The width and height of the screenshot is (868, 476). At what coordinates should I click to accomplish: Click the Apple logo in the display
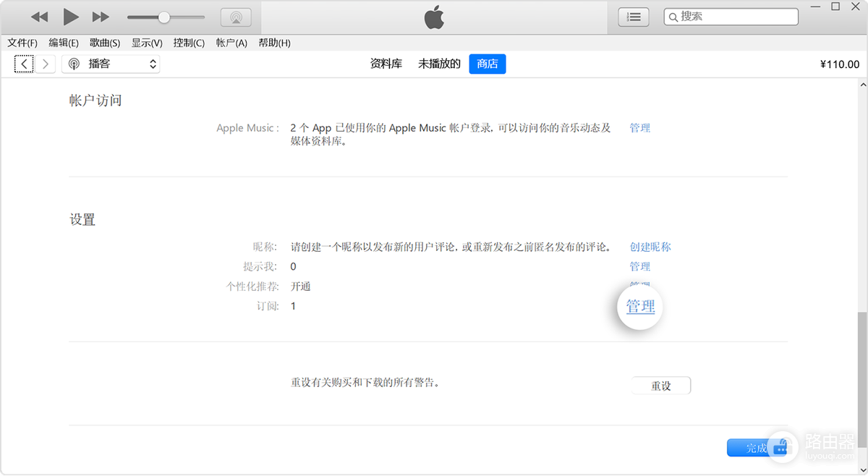pyautogui.click(x=434, y=17)
